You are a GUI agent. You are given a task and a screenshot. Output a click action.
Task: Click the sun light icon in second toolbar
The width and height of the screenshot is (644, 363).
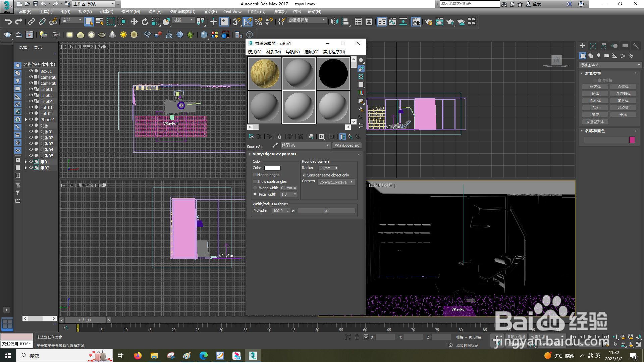[x=123, y=35]
